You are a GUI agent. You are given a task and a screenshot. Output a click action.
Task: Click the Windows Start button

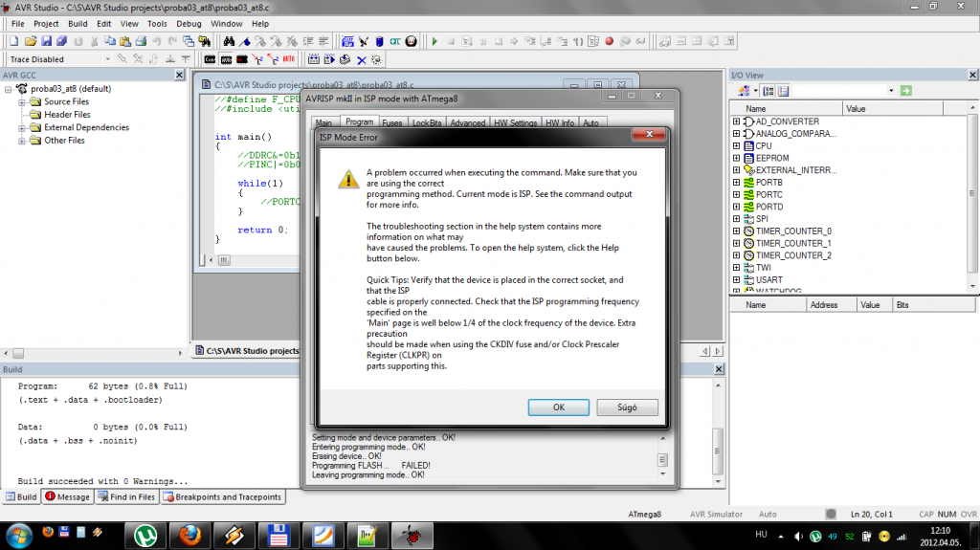coord(18,536)
